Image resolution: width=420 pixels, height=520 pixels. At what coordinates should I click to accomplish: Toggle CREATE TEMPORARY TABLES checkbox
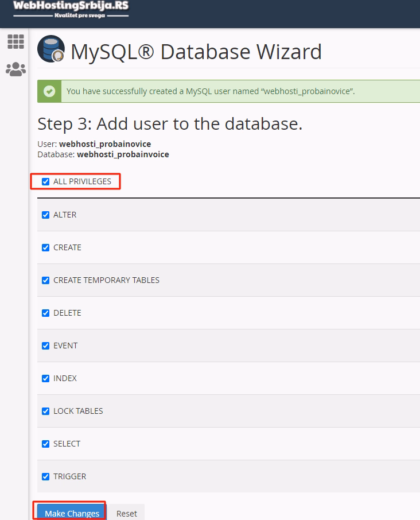point(46,281)
